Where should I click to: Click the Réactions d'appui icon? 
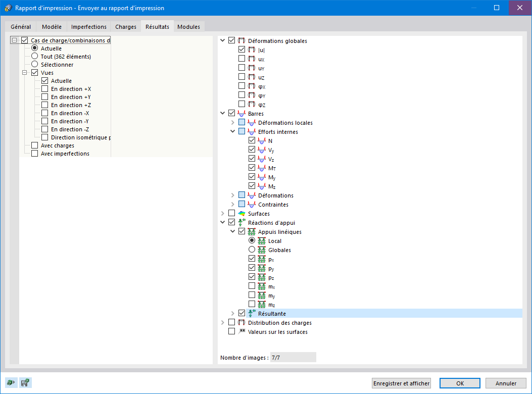tap(241, 223)
